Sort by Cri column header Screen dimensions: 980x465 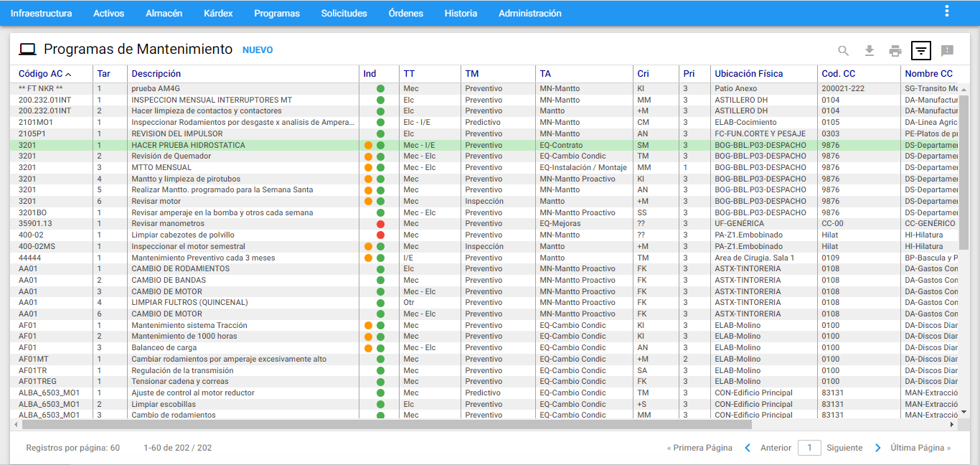tap(643, 74)
